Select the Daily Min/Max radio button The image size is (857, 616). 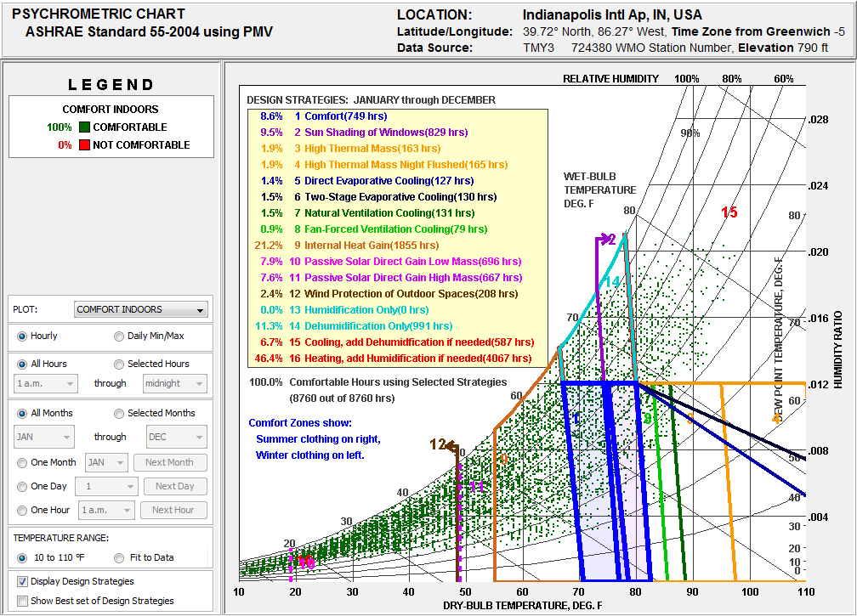click(119, 336)
